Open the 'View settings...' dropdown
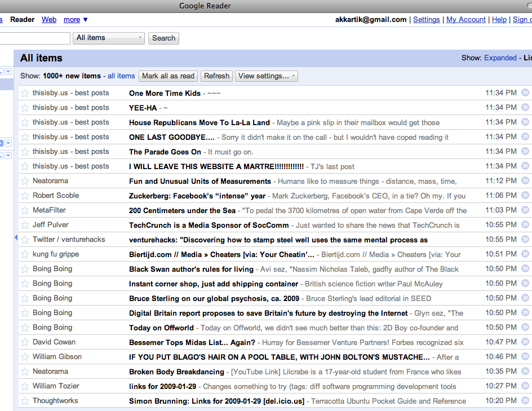Image resolution: width=532 pixels, height=411 pixels. click(x=267, y=76)
